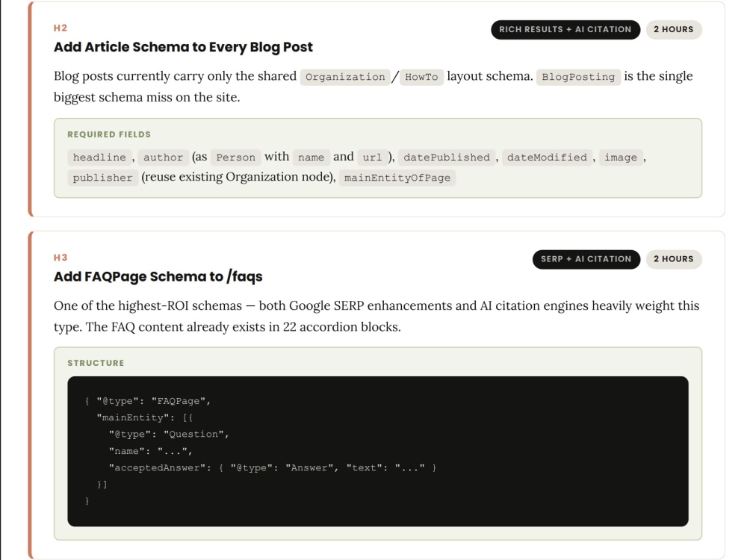Click the 'RICH RESULTS + AI CITATION' badge
Screen dimensions: 747x560
tap(565, 30)
